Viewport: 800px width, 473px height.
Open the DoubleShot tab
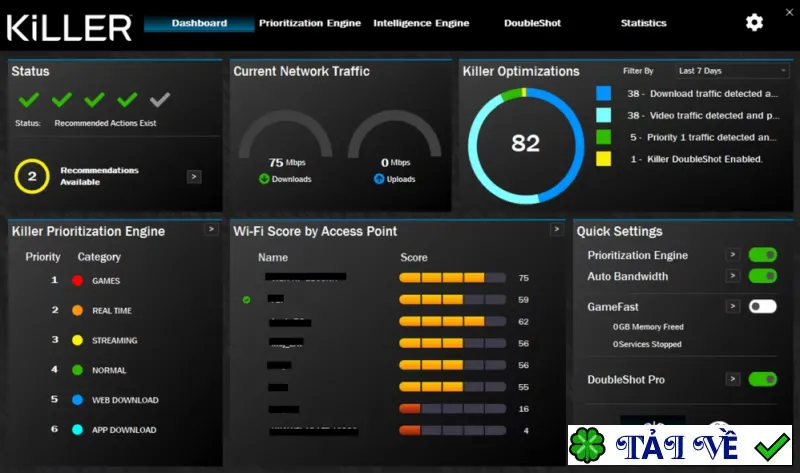(532, 23)
